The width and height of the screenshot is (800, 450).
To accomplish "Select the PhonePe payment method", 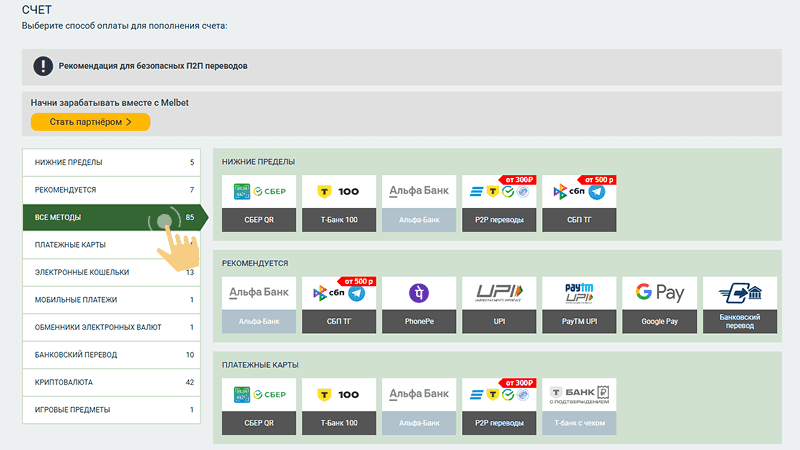I will coord(419,305).
